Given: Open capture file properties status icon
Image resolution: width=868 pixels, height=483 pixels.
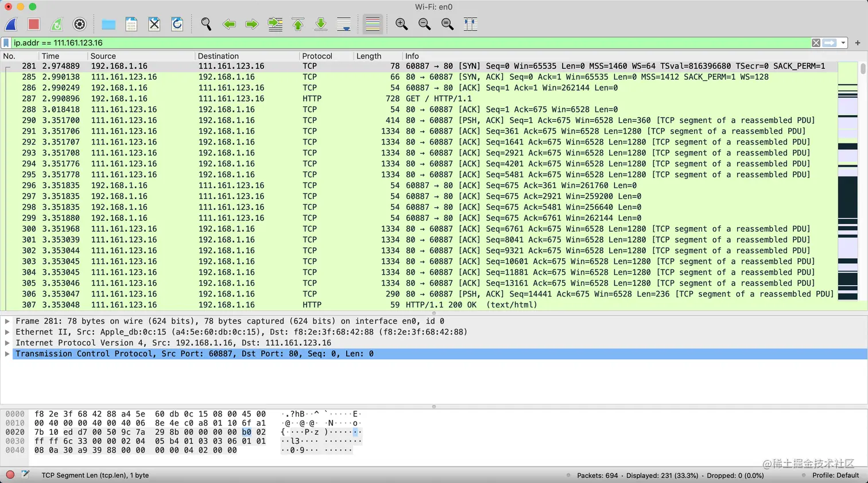Looking at the screenshot, I should (25, 475).
